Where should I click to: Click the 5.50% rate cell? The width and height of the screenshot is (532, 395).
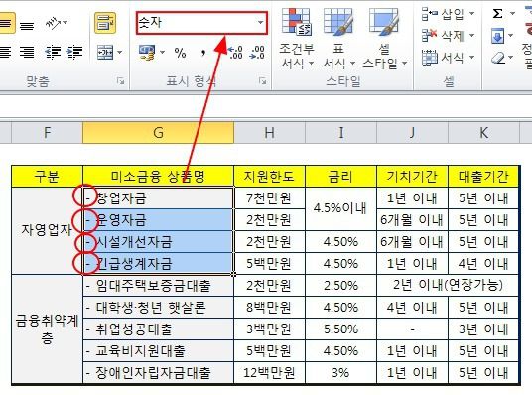tap(341, 329)
